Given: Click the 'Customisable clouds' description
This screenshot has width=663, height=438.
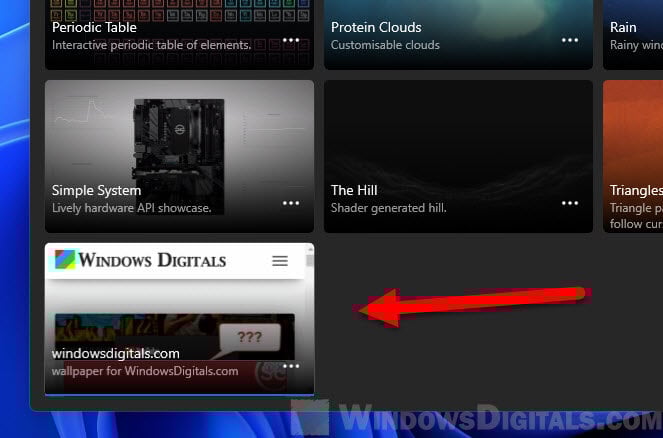Looking at the screenshot, I should [x=385, y=45].
